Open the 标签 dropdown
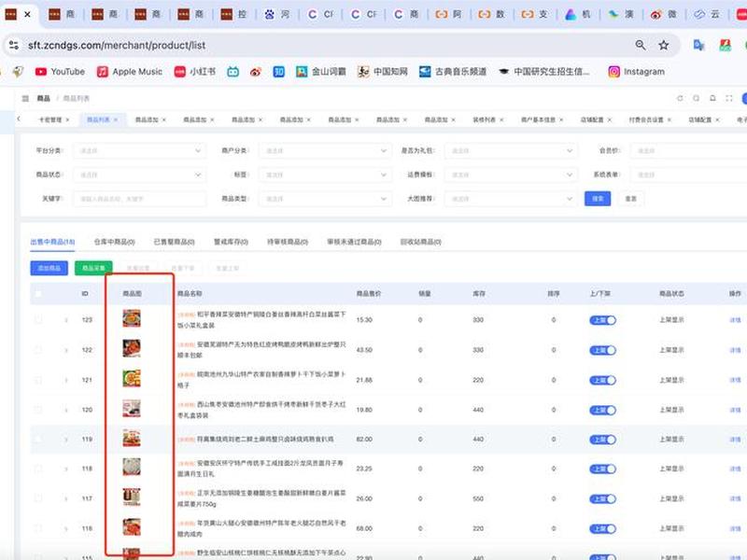747x560 pixels. pyautogui.click(x=325, y=175)
